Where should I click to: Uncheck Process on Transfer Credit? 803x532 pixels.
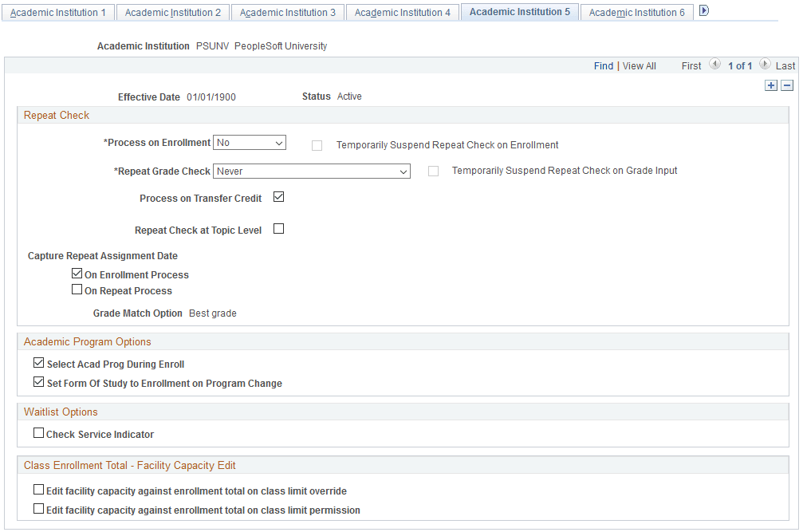[278, 197]
